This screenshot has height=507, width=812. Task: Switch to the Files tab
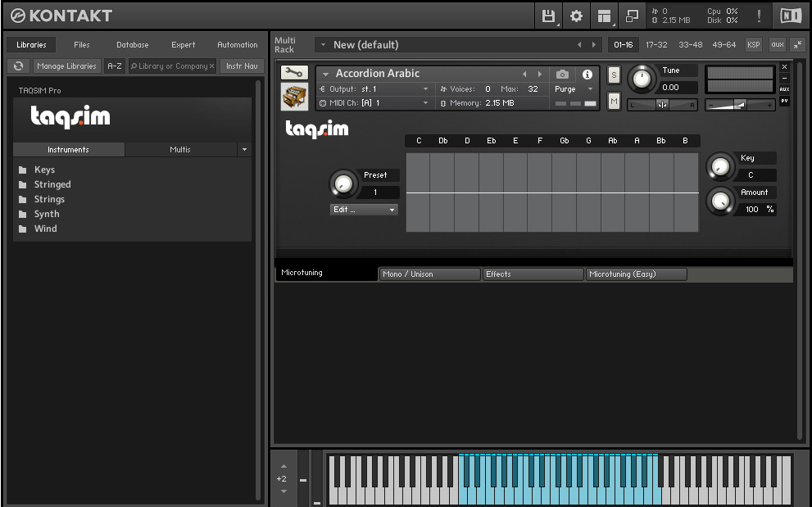82,45
